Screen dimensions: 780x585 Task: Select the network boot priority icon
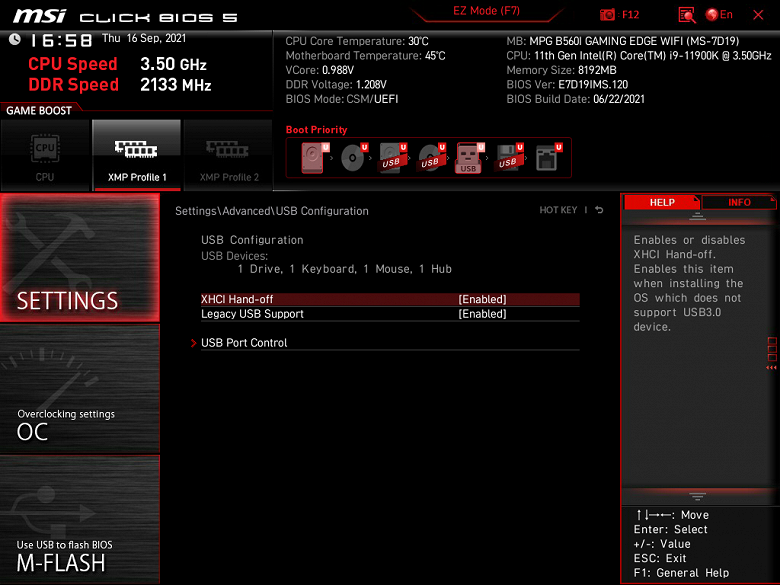pyautogui.click(x=548, y=158)
